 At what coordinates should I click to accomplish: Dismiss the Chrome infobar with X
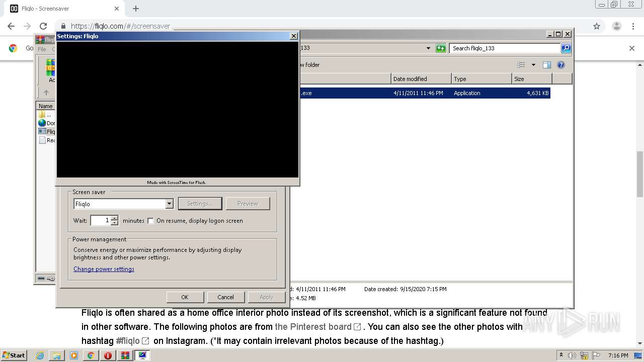click(632, 48)
